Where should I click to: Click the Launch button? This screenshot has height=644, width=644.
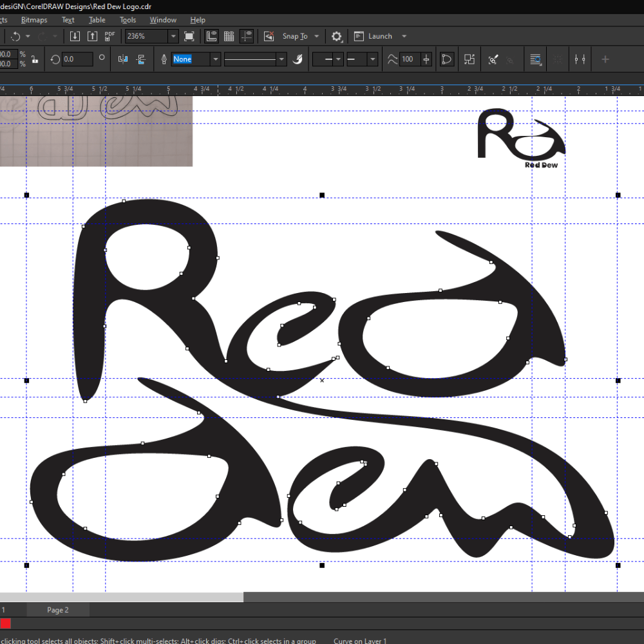[380, 36]
